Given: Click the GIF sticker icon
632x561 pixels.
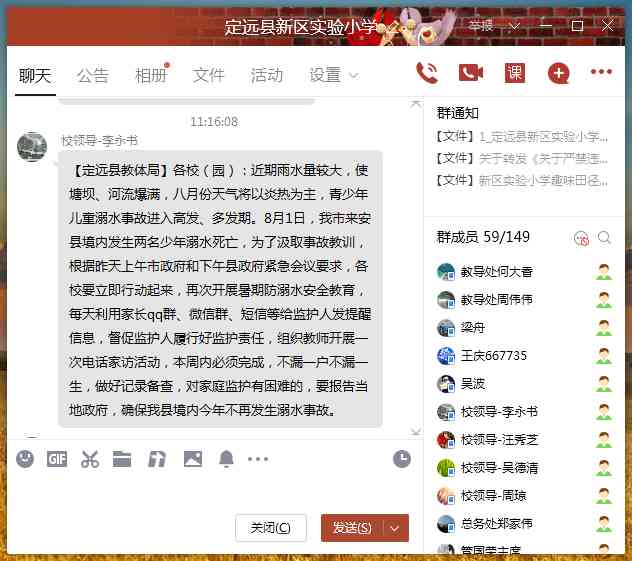Looking at the screenshot, I should click(57, 459).
